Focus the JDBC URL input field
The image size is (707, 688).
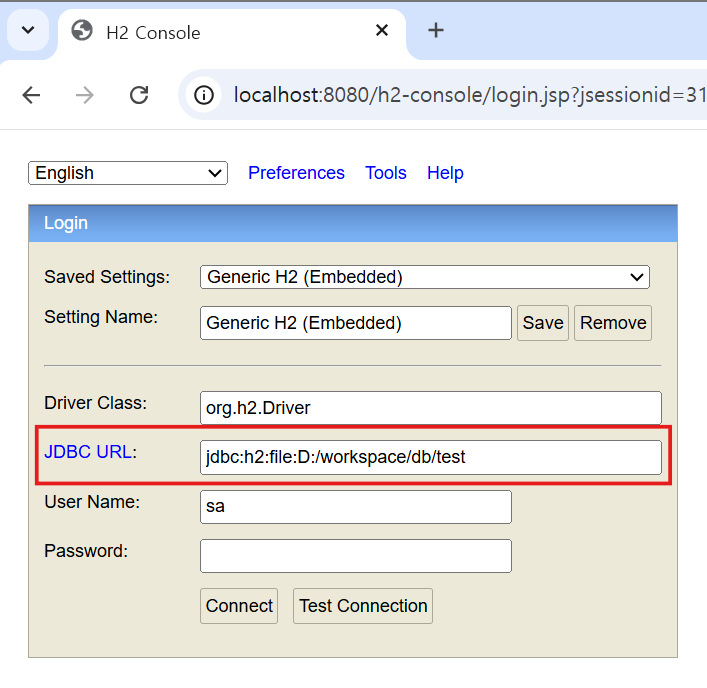tap(431, 457)
